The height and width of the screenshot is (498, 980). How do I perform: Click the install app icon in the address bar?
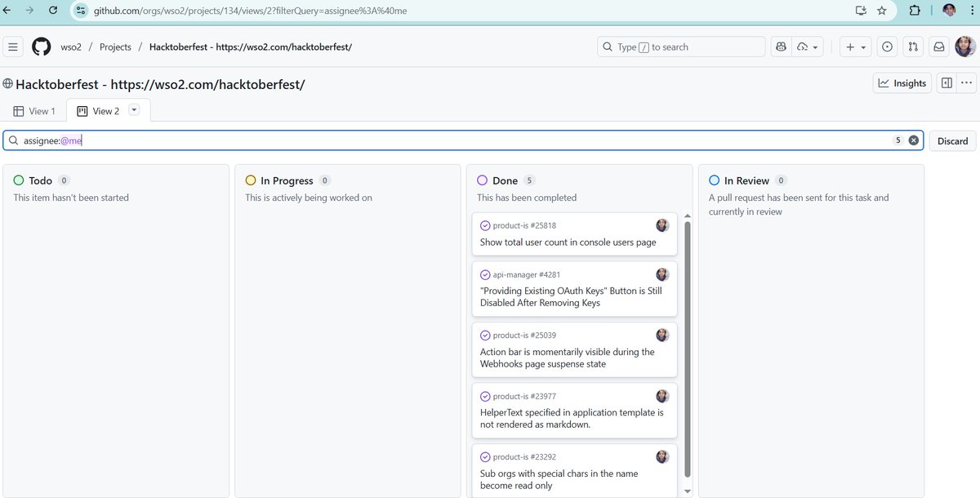click(861, 11)
